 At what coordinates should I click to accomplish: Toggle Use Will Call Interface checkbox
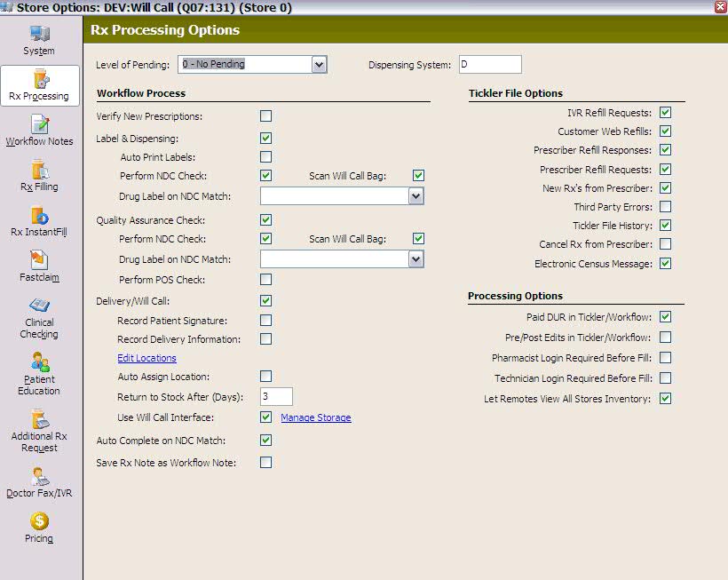coord(266,417)
